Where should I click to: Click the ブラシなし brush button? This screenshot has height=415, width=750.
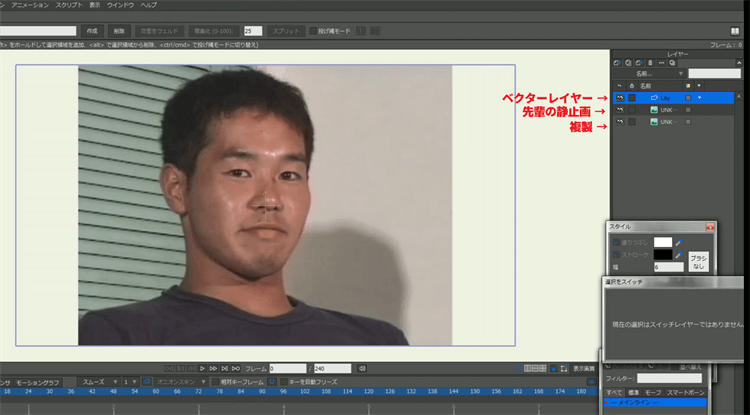698,262
